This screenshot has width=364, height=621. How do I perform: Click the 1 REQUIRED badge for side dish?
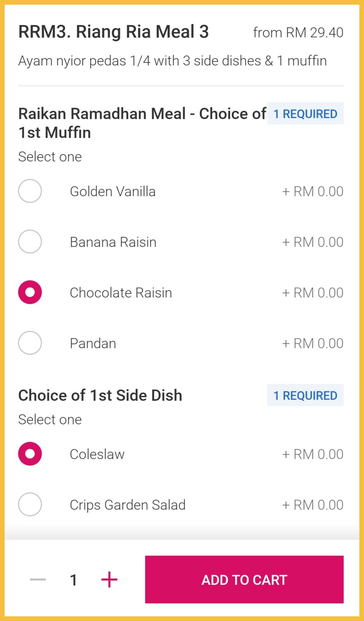pyautogui.click(x=305, y=395)
